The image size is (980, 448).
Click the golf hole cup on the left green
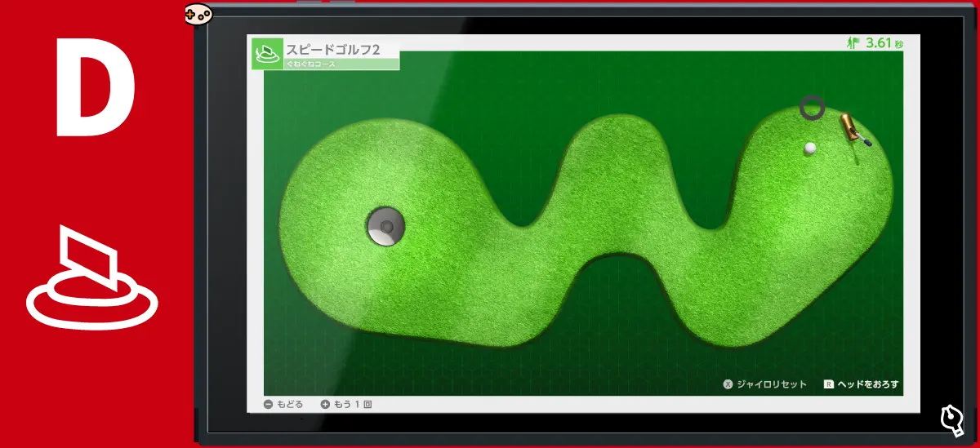[x=385, y=227]
